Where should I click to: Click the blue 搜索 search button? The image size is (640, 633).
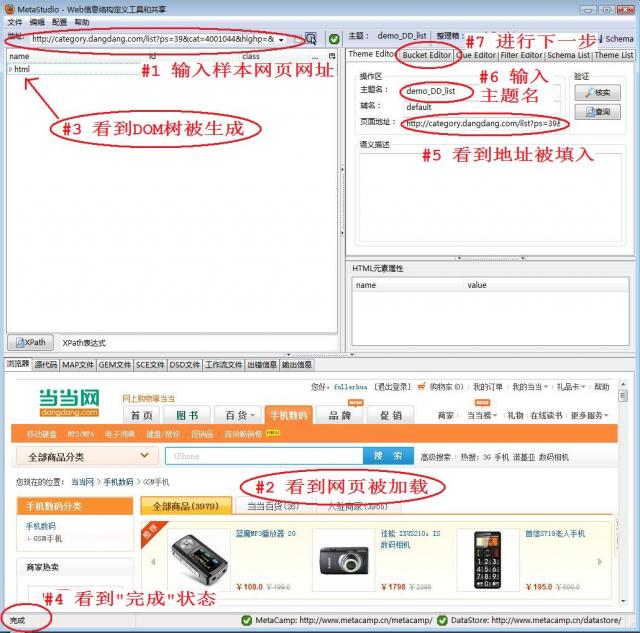(388, 456)
